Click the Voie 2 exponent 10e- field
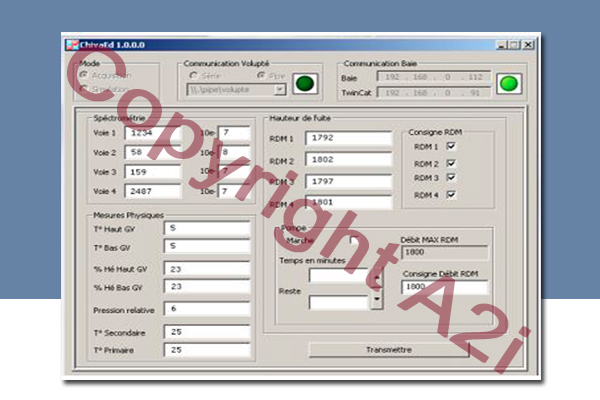This screenshot has width=600, height=400. pos(235,152)
